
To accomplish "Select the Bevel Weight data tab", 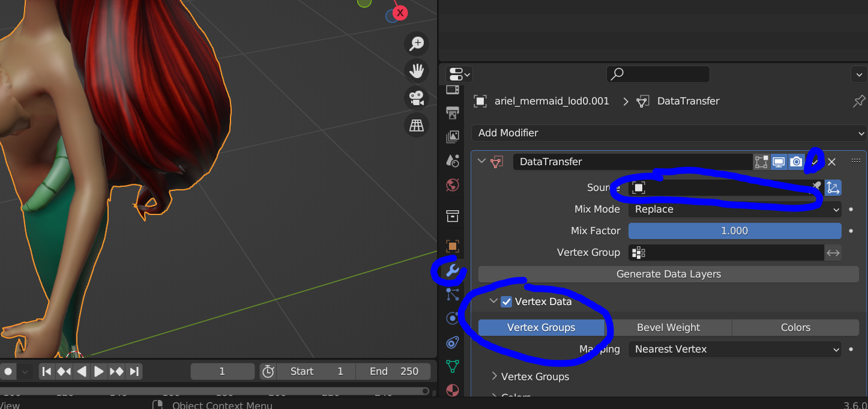I will [668, 328].
